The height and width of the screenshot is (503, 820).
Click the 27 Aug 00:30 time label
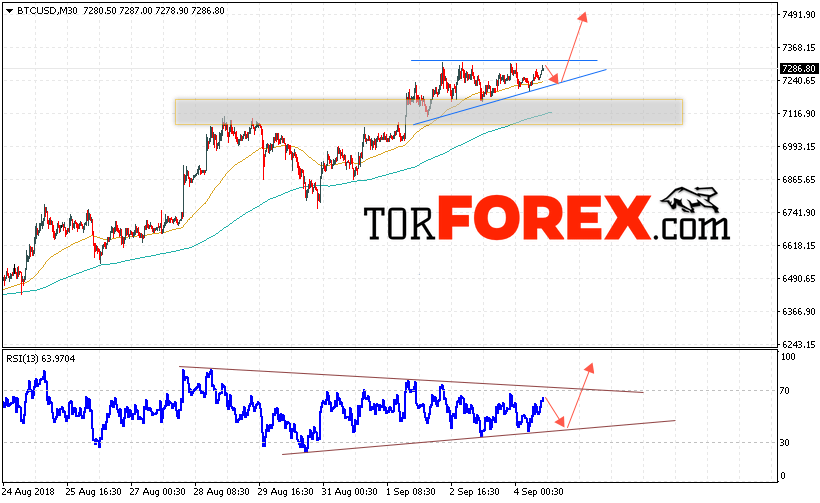pyautogui.click(x=157, y=491)
